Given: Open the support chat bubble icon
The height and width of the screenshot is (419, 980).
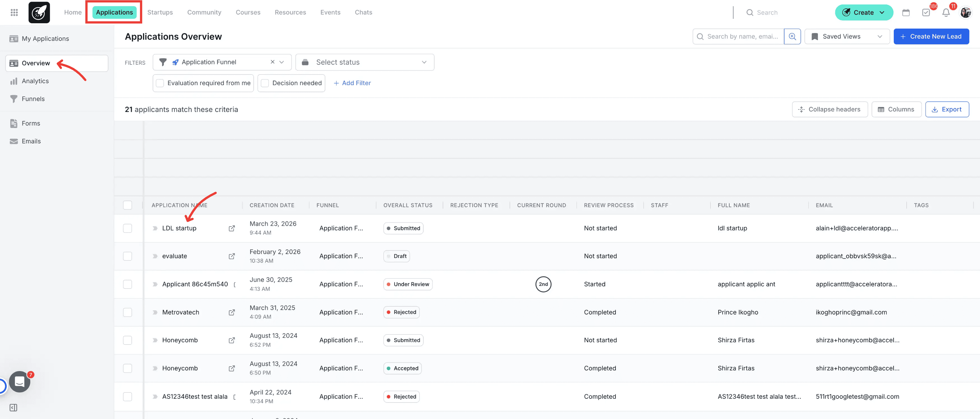Looking at the screenshot, I should [20, 382].
